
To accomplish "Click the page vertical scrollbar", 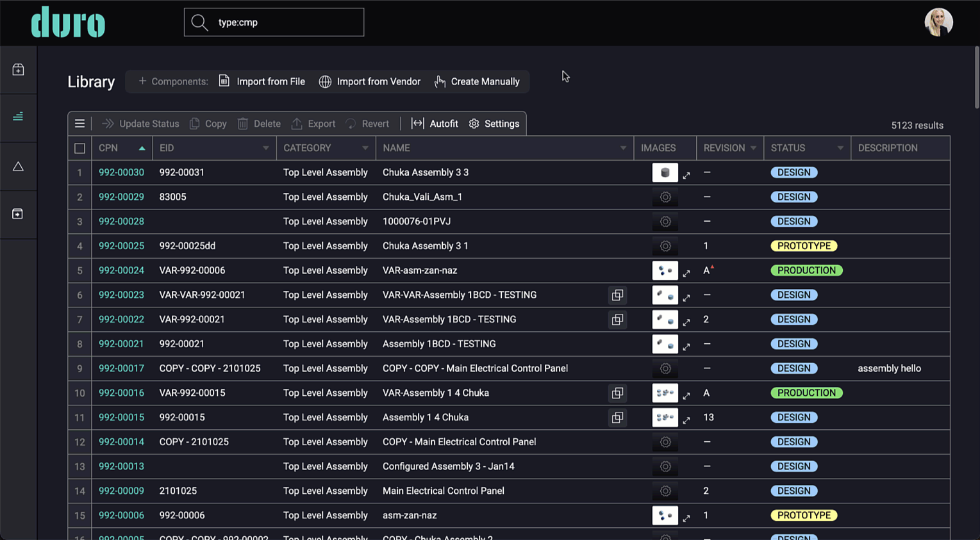I will (x=976, y=77).
